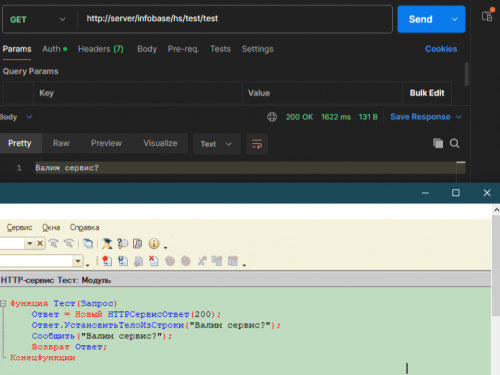Click the second grayed round debug icon
This screenshot has width=500, height=375.
pyautogui.click(x=186, y=261)
